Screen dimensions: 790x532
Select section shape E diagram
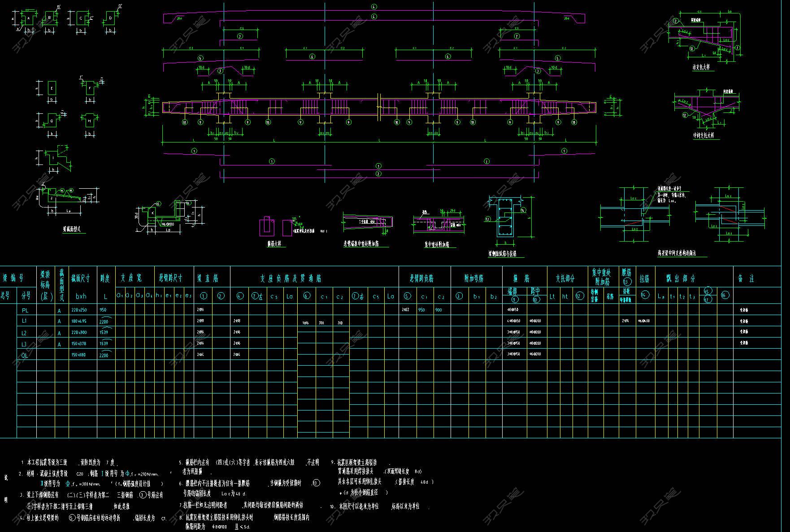pyautogui.click(x=51, y=88)
